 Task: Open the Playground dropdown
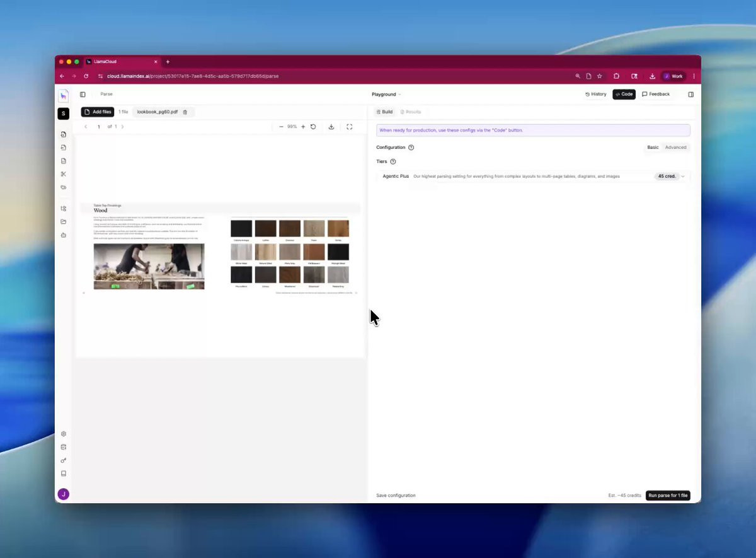(x=386, y=95)
